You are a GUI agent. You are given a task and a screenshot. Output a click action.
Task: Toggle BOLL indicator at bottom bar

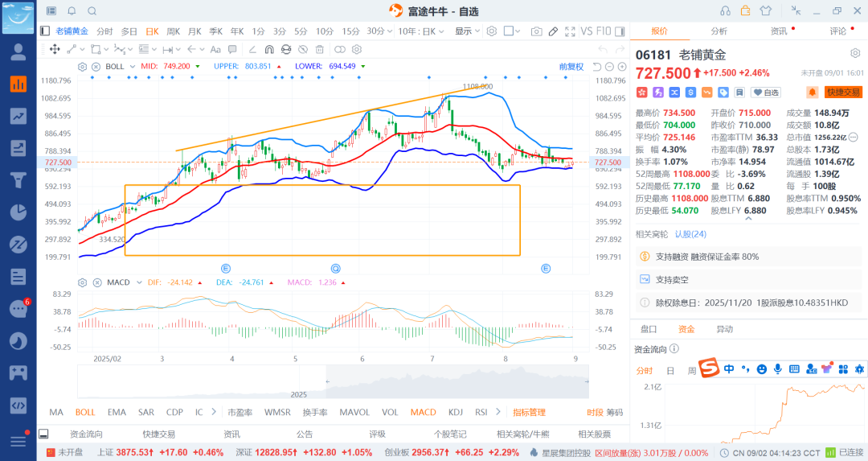(x=85, y=412)
